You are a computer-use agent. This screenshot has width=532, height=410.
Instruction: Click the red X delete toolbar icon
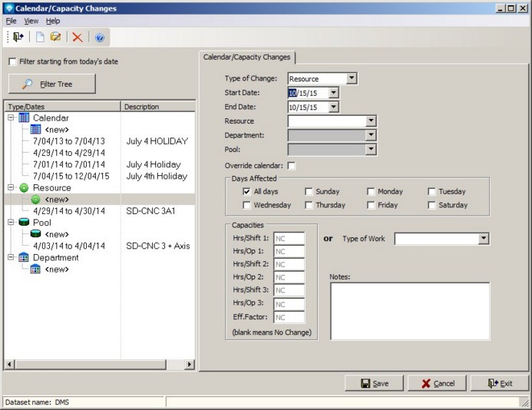click(78, 37)
